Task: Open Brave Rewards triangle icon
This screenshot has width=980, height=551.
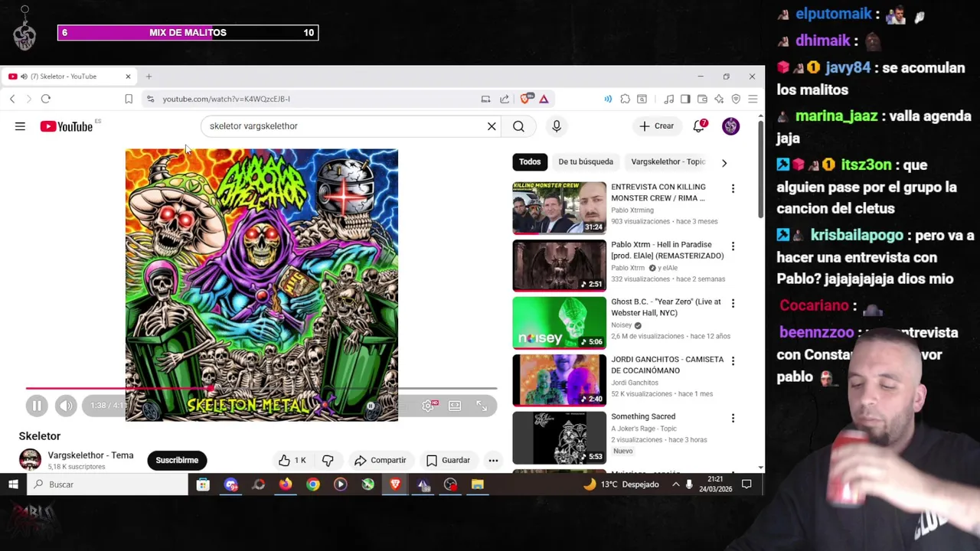Action: pos(544,99)
